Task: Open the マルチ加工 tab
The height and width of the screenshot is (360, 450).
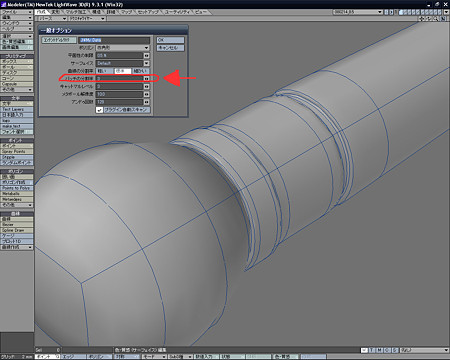Action: coord(76,12)
